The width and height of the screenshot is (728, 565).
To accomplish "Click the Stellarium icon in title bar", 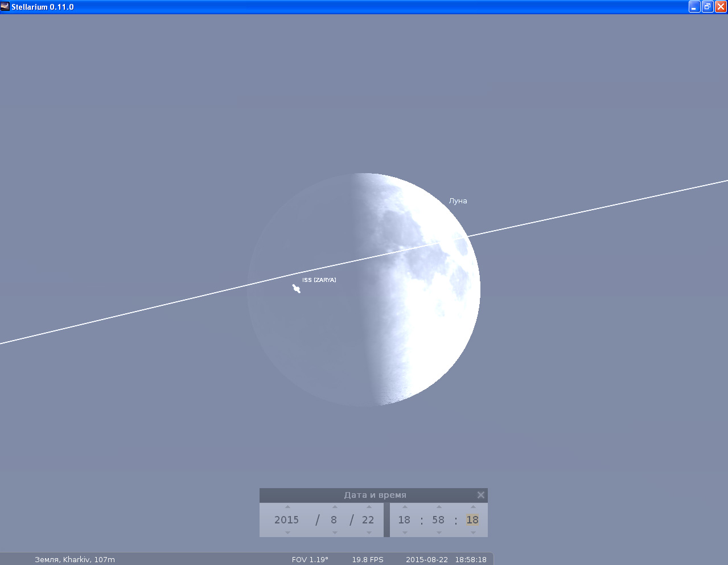I will coord(5,7).
